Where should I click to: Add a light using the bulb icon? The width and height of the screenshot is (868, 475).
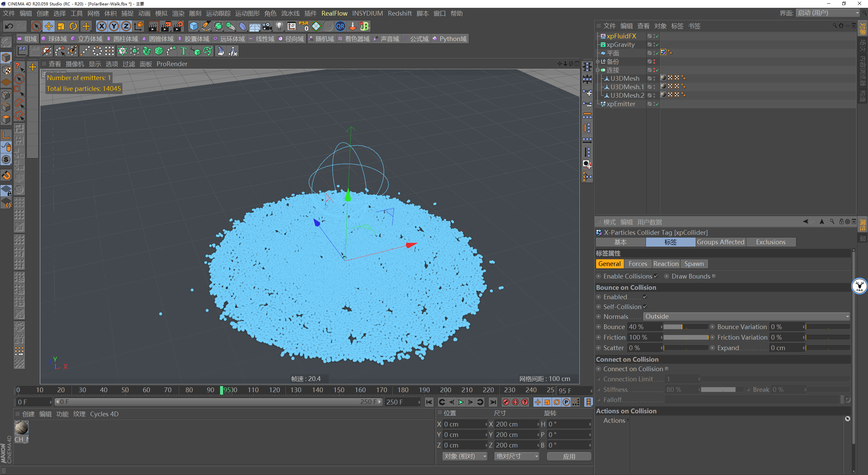click(279, 26)
